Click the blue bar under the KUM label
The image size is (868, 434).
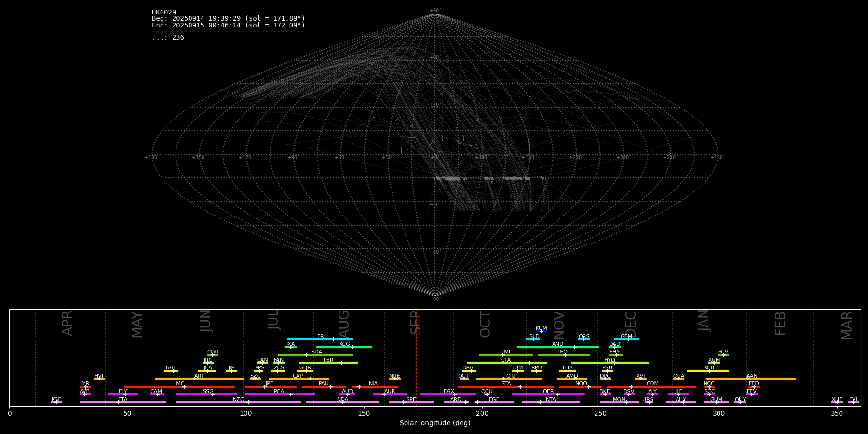pyautogui.click(x=542, y=331)
